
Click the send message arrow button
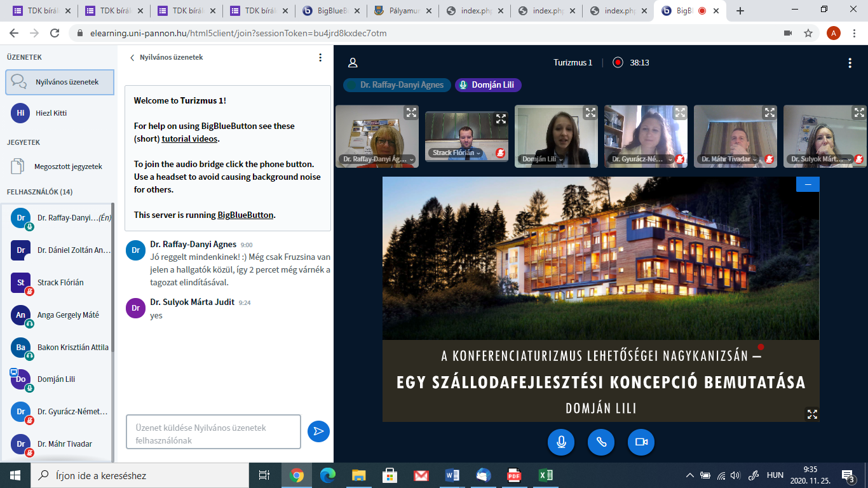[318, 431]
